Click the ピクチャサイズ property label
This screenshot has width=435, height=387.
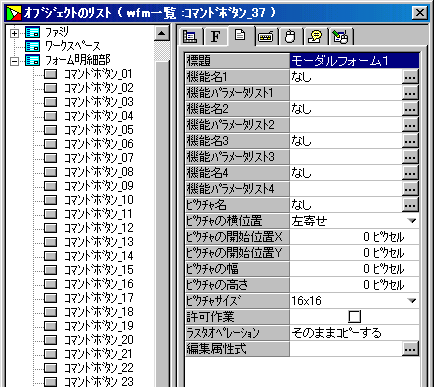(x=237, y=301)
